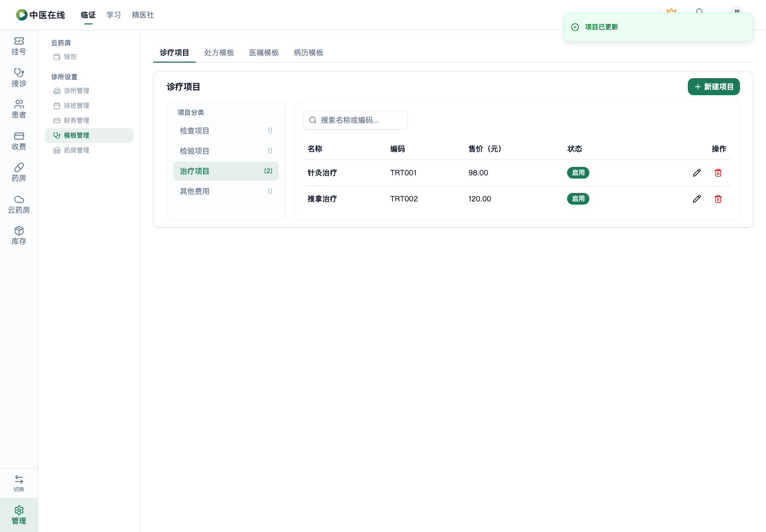Go to the 患者 patients section
The width and height of the screenshot is (766, 532).
coord(19,109)
